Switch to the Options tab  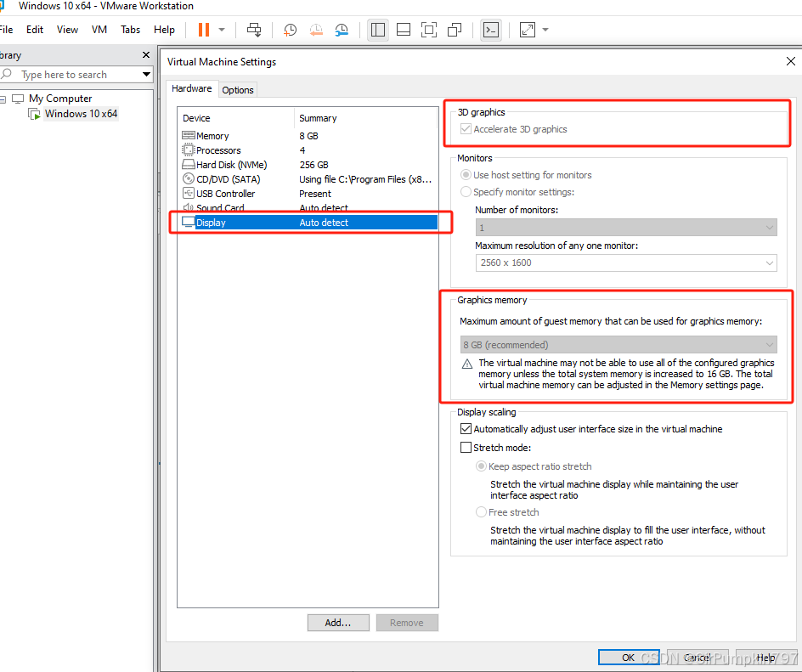pos(238,90)
